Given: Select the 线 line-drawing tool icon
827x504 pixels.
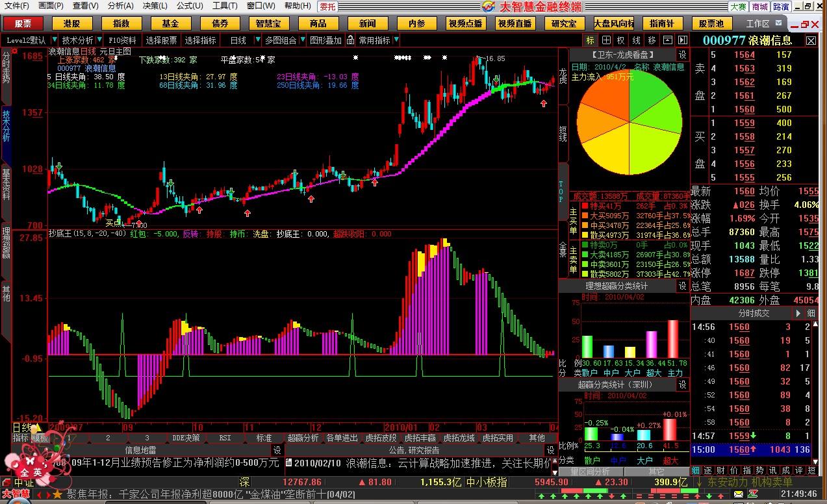Looking at the screenshot, I should pyautogui.click(x=637, y=40).
